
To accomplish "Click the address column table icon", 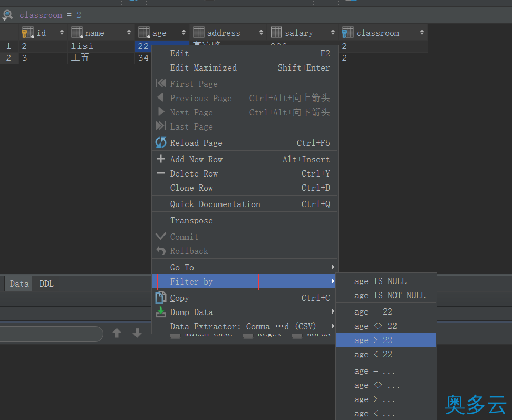I will tap(199, 33).
